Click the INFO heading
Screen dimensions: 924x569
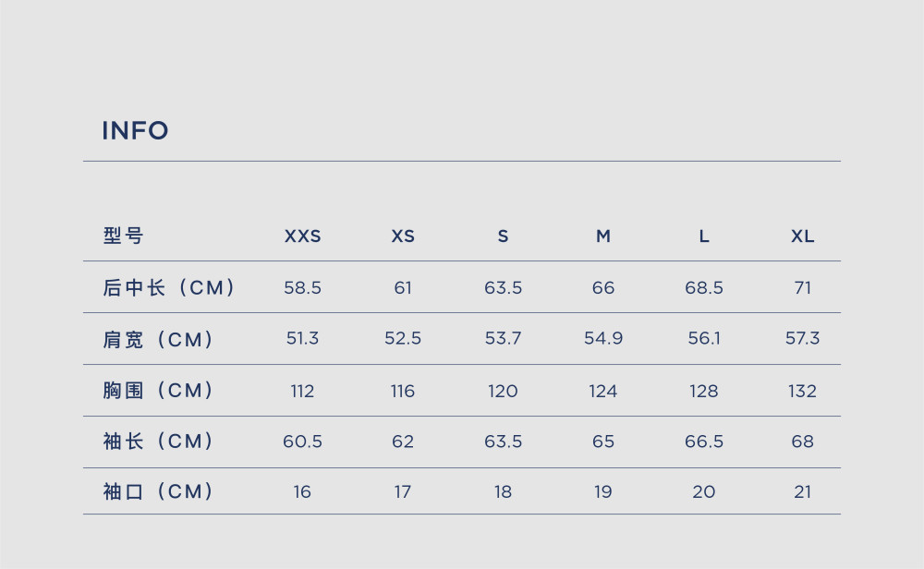coord(135,131)
